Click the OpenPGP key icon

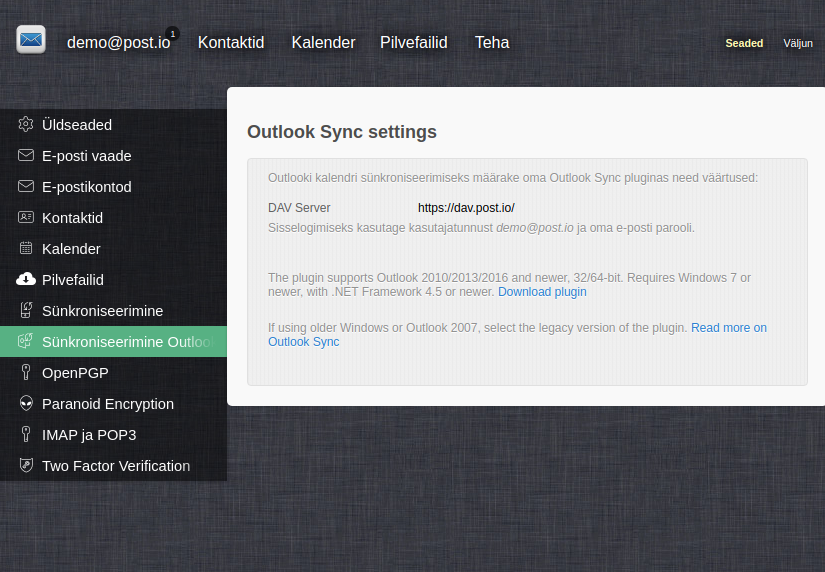26,372
